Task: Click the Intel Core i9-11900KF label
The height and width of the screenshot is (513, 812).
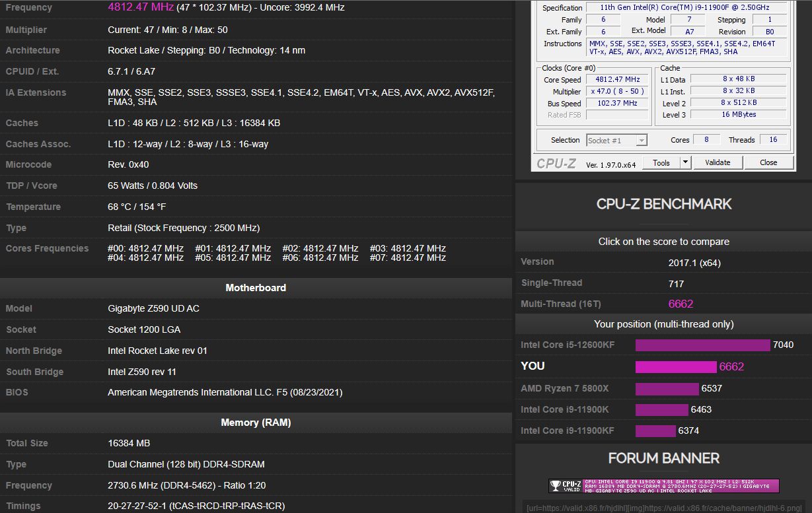Action: [x=568, y=430]
